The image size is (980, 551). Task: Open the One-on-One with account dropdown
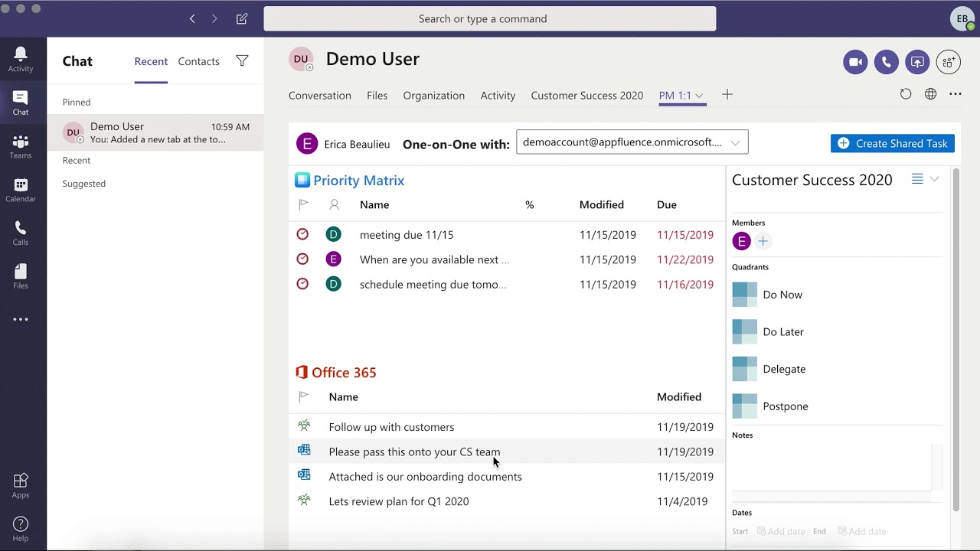pos(632,142)
